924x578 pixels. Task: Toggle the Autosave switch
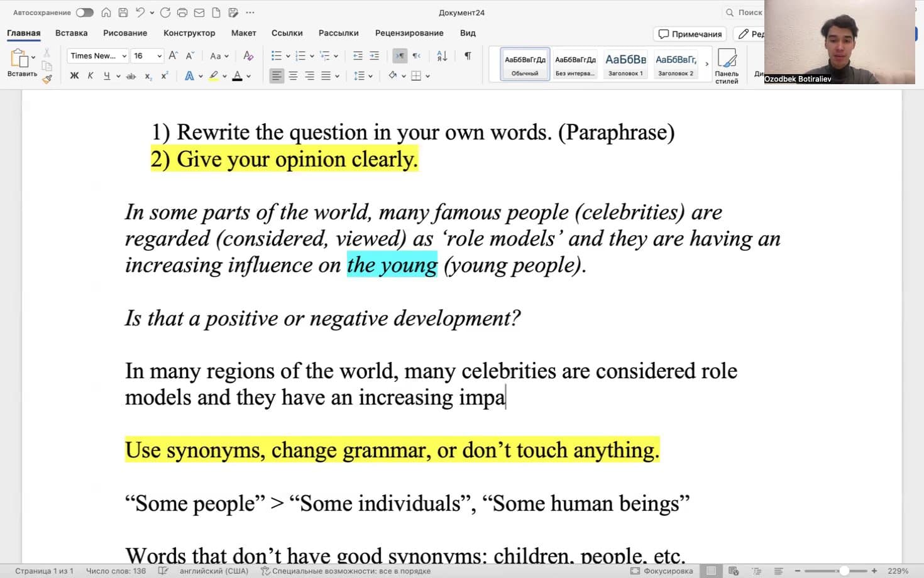click(84, 13)
